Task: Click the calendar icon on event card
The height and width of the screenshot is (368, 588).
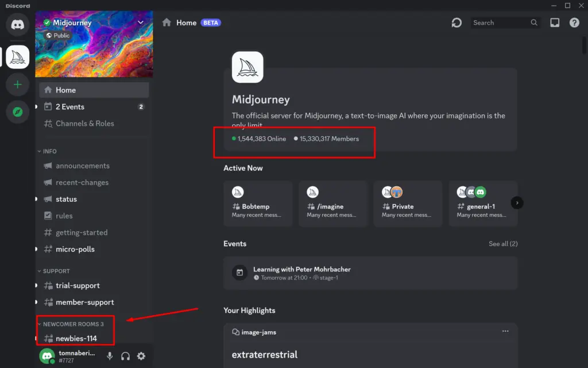Action: pyautogui.click(x=239, y=273)
